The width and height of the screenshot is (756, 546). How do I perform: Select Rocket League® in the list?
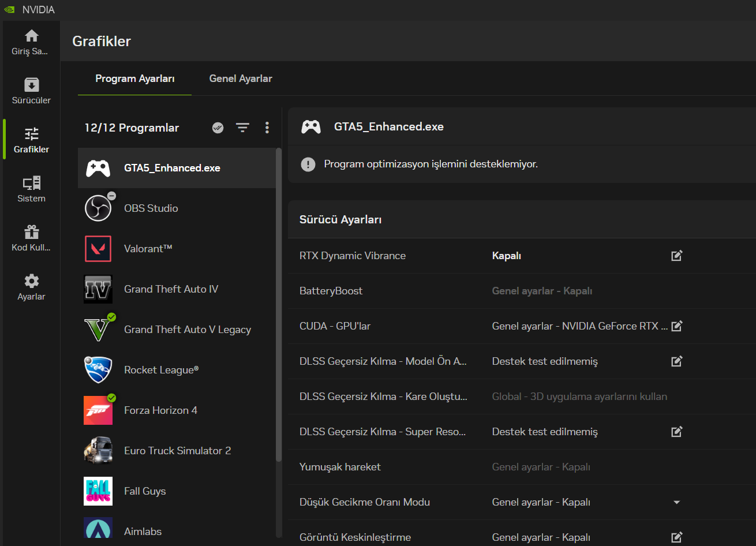[177, 370]
